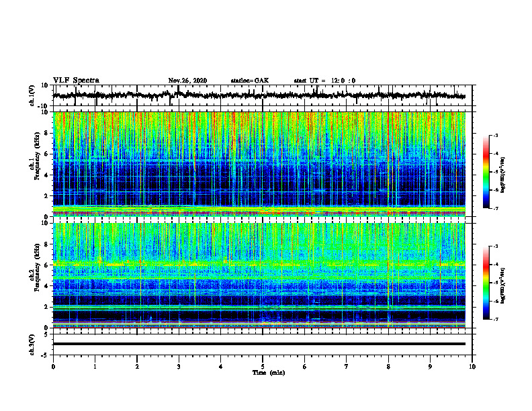
Task: Select the "start UT = 12:0 :0" text
Action: point(324,81)
